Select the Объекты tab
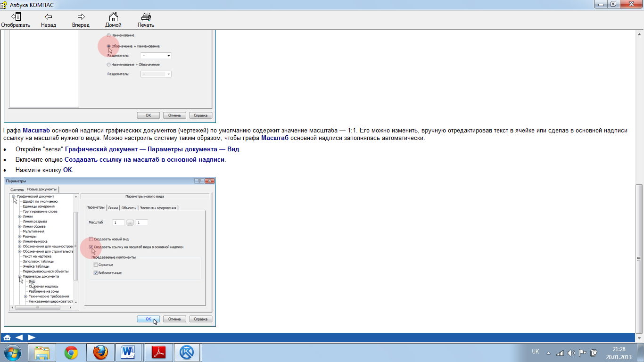The width and height of the screenshot is (644, 362). tap(129, 208)
